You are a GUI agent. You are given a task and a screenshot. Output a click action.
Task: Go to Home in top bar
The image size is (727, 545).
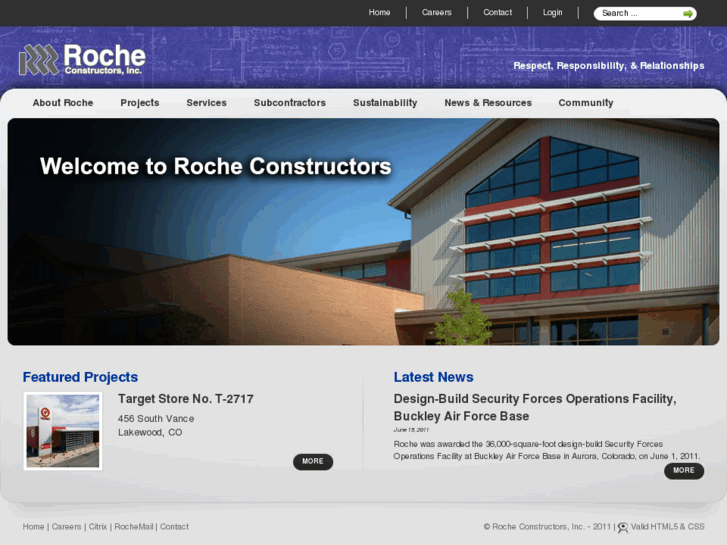[379, 13]
